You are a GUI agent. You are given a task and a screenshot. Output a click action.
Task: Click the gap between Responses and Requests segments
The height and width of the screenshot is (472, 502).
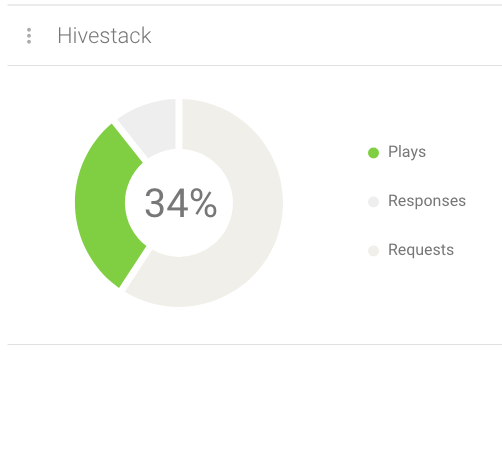pyautogui.click(x=179, y=124)
